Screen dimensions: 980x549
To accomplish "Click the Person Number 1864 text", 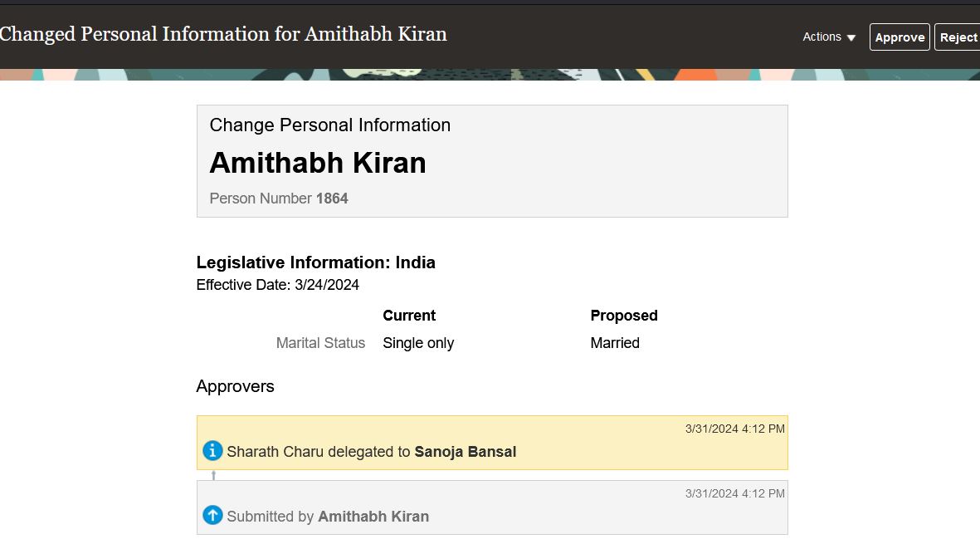I will (x=279, y=199).
